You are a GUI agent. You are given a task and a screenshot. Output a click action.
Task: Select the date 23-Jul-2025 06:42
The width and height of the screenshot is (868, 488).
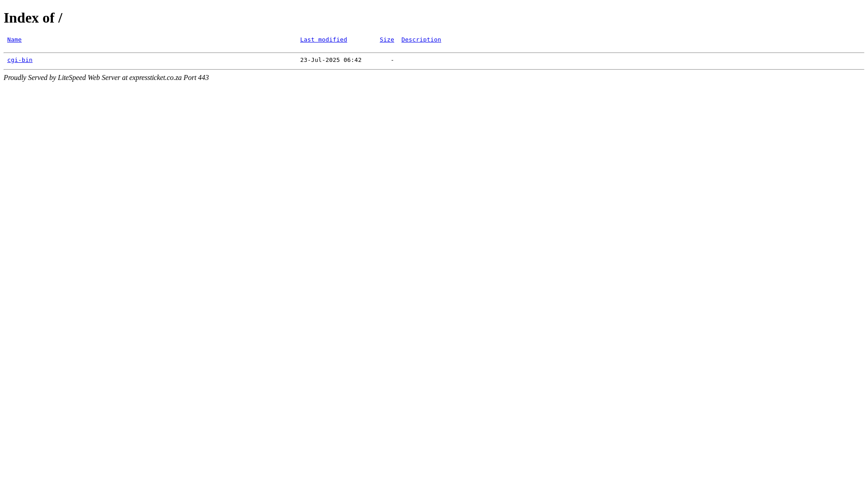(331, 60)
